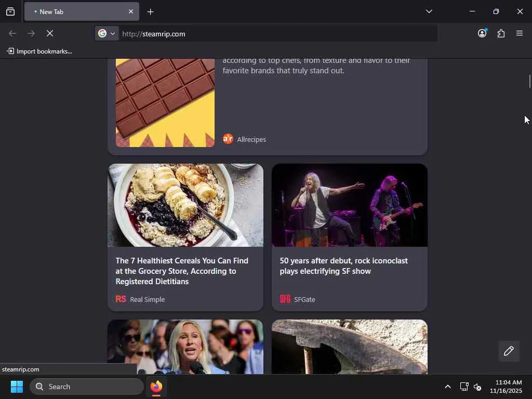Stop the page from loading

pyautogui.click(x=50, y=33)
